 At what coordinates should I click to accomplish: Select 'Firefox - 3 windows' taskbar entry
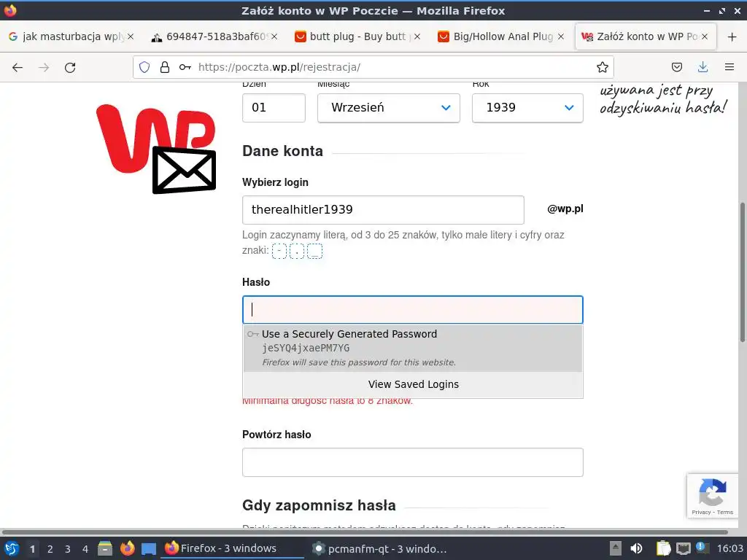tap(233, 548)
